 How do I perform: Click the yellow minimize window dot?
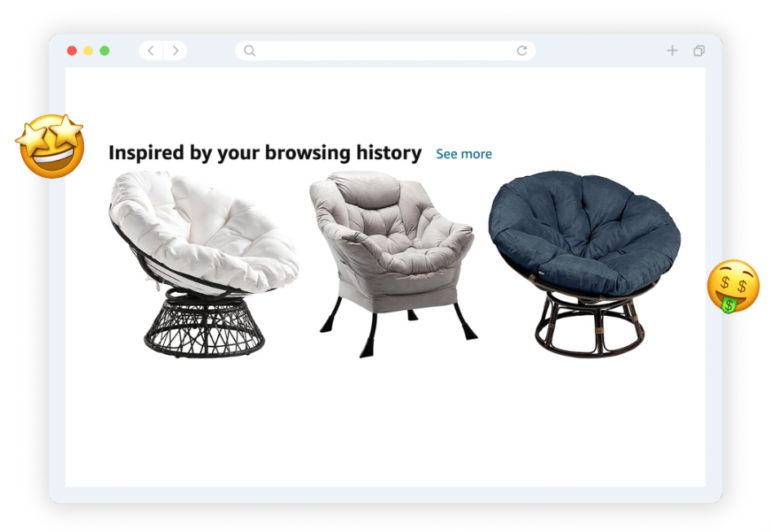click(88, 51)
